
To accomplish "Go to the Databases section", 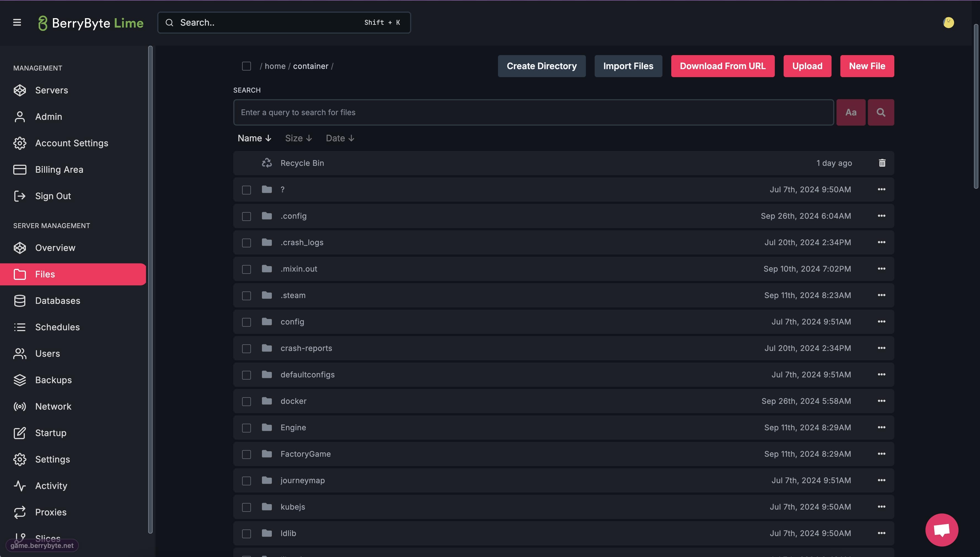I will click(57, 301).
